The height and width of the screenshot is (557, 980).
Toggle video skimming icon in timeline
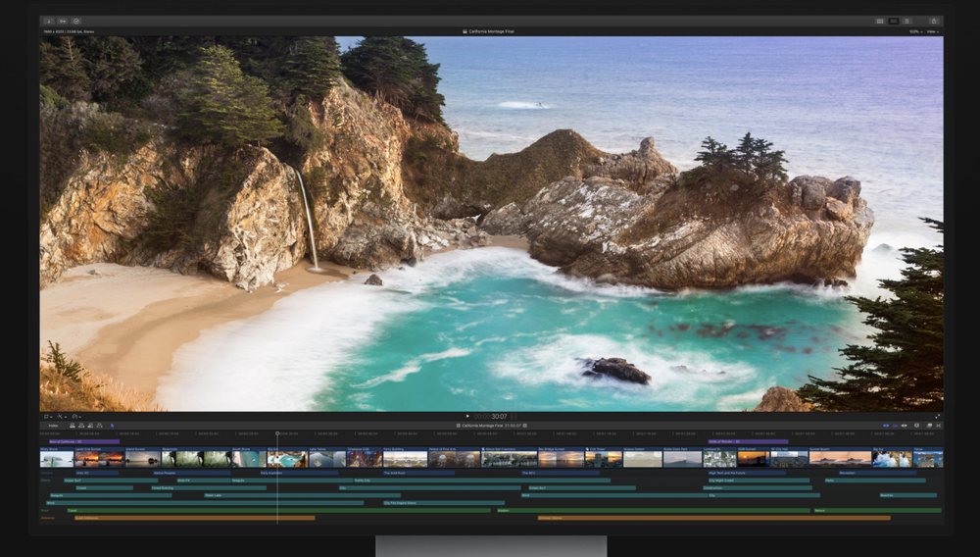886,425
